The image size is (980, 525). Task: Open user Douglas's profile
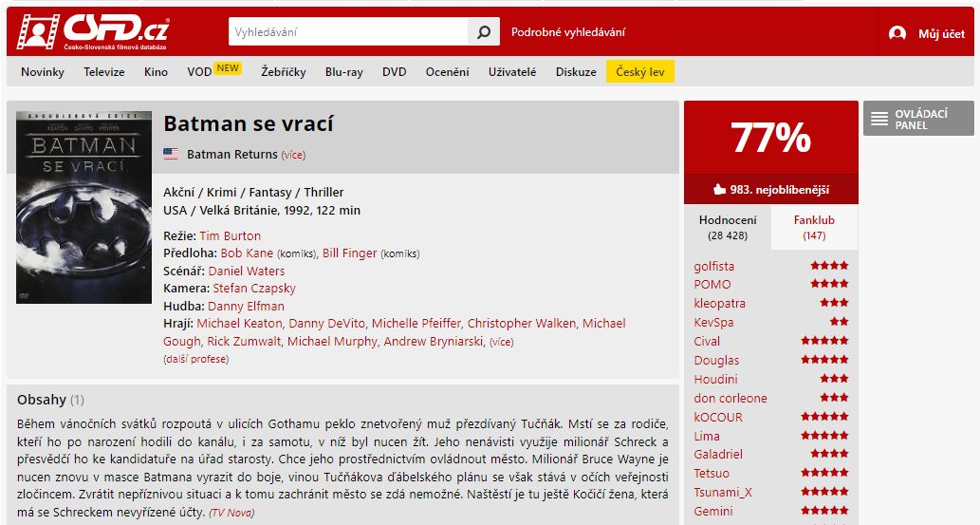tap(716, 361)
